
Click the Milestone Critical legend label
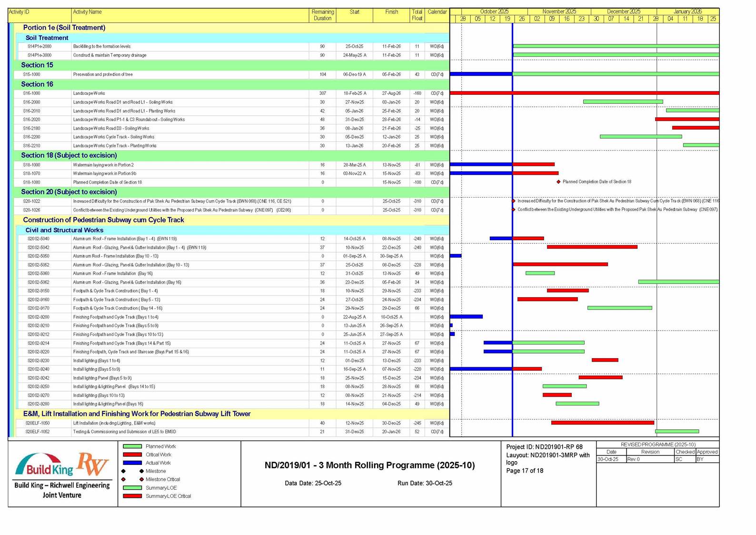click(x=163, y=480)
